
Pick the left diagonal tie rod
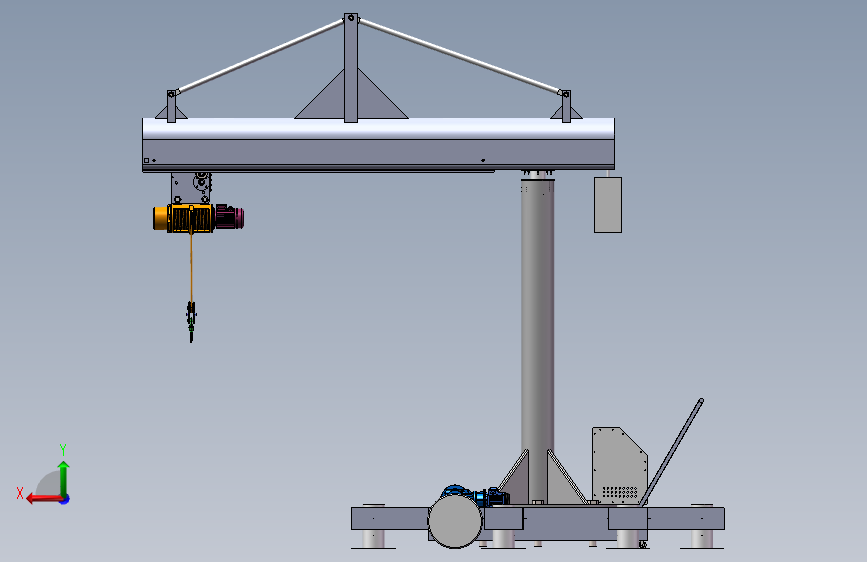click(x=260, y=56)
